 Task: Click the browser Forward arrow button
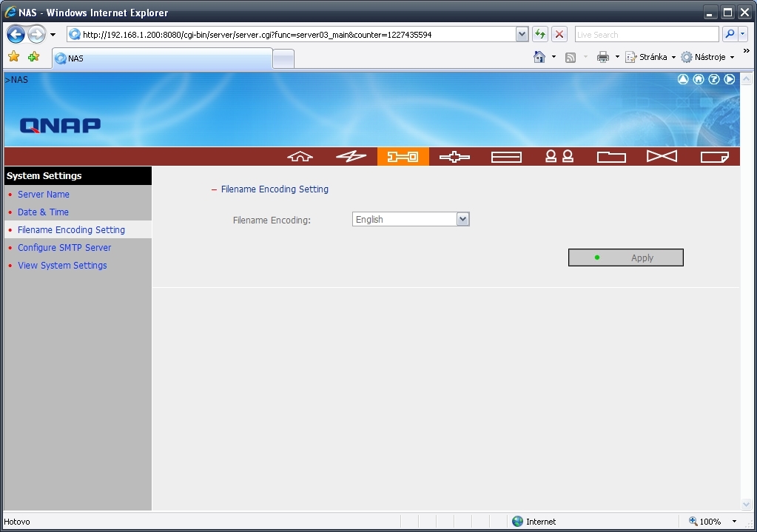click(x=36, y=34)
